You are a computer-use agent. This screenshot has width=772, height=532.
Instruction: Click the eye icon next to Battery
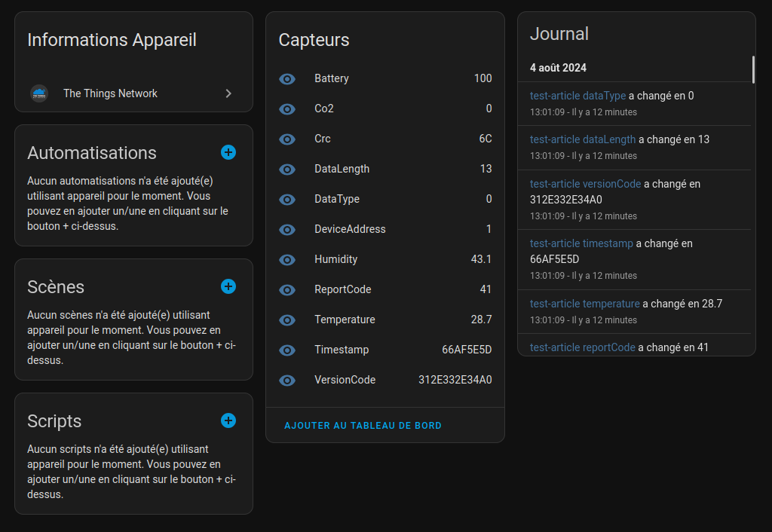coord(287,78)
